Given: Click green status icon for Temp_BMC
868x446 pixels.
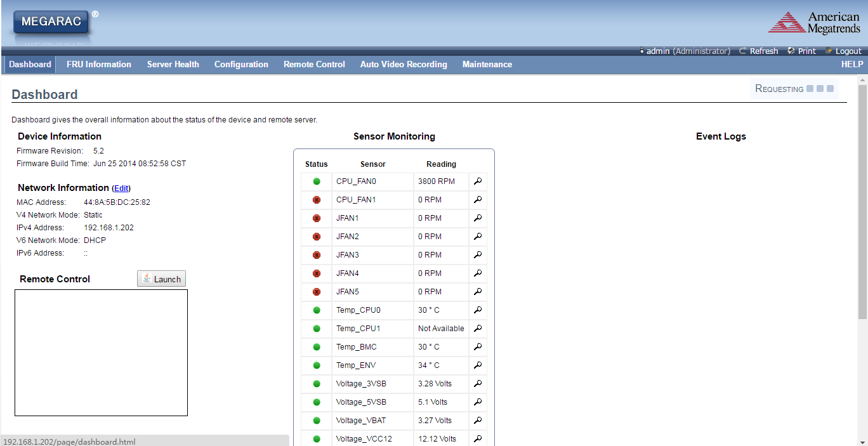Looking at the screenshot, I should point(317,347).
